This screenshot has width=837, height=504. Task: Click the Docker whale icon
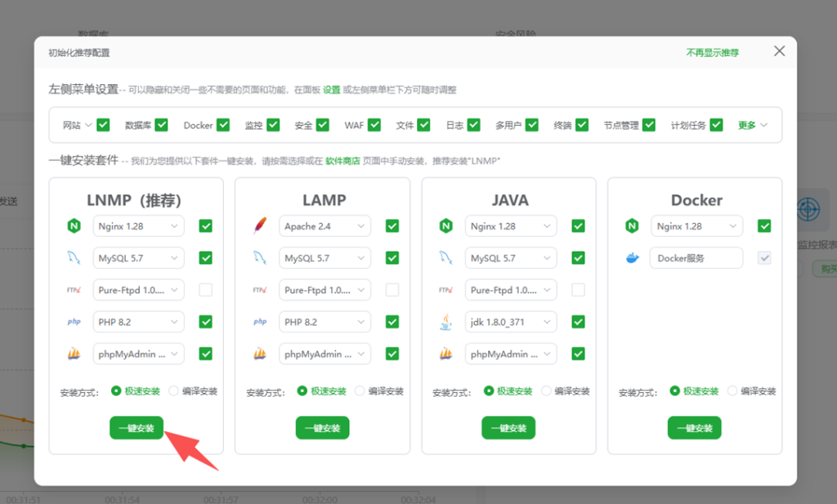point(632,258)
